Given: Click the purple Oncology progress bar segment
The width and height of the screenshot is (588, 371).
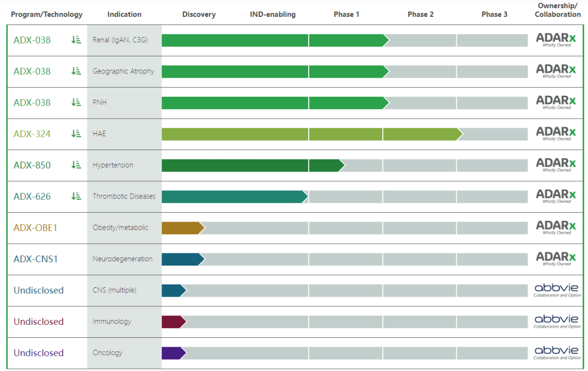Looking at the screenshot, I should point(172,353).
